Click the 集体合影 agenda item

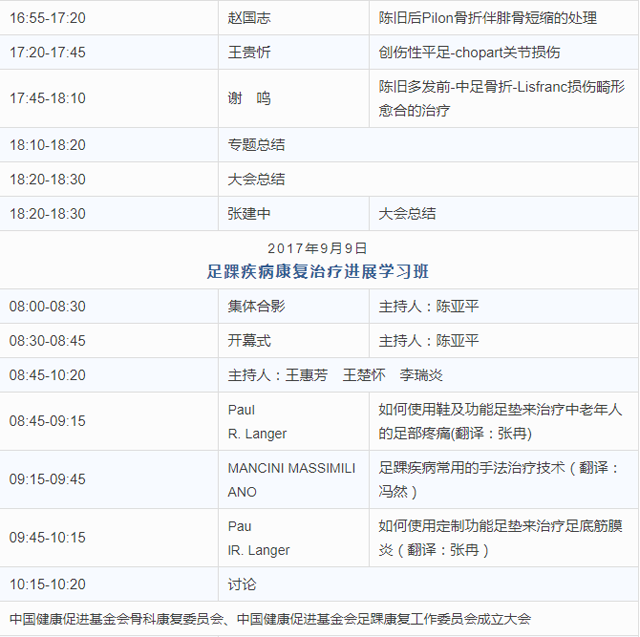[x=257, y=307]
